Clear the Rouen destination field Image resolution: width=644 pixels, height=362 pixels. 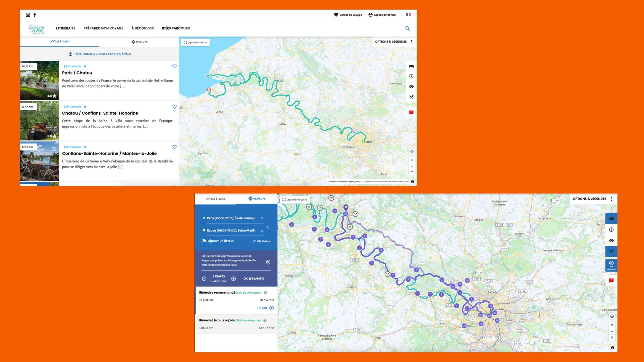click(x=262, y=231)
